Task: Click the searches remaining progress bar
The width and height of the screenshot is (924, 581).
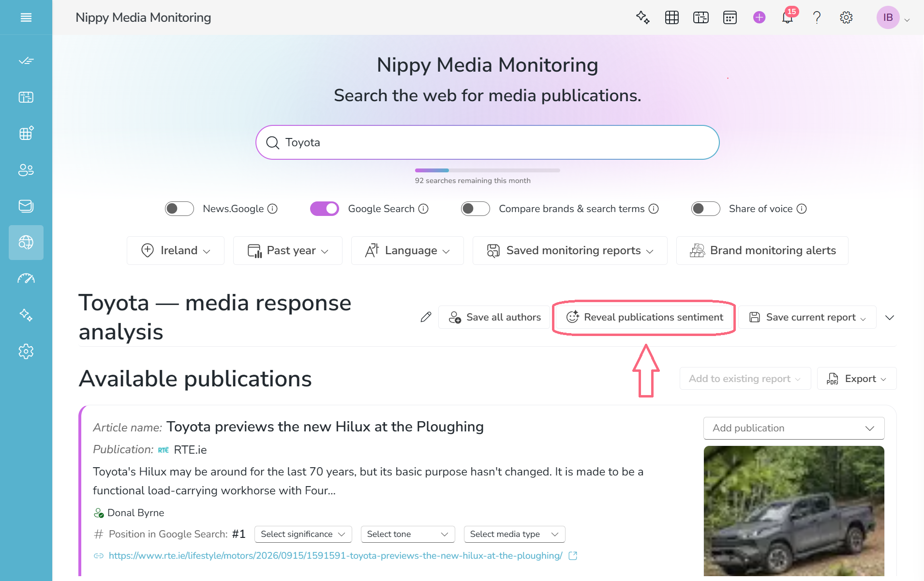Action: coord(487,170)
